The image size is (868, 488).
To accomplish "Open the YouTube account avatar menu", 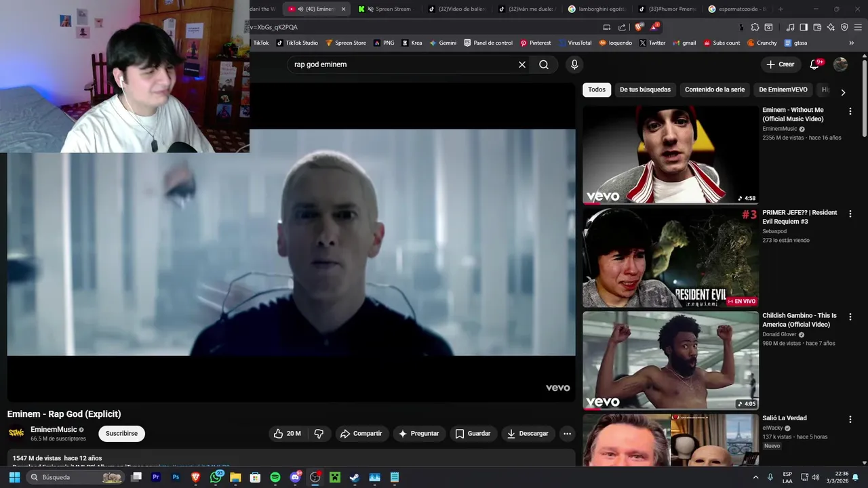I will click(x=840, y=64).
